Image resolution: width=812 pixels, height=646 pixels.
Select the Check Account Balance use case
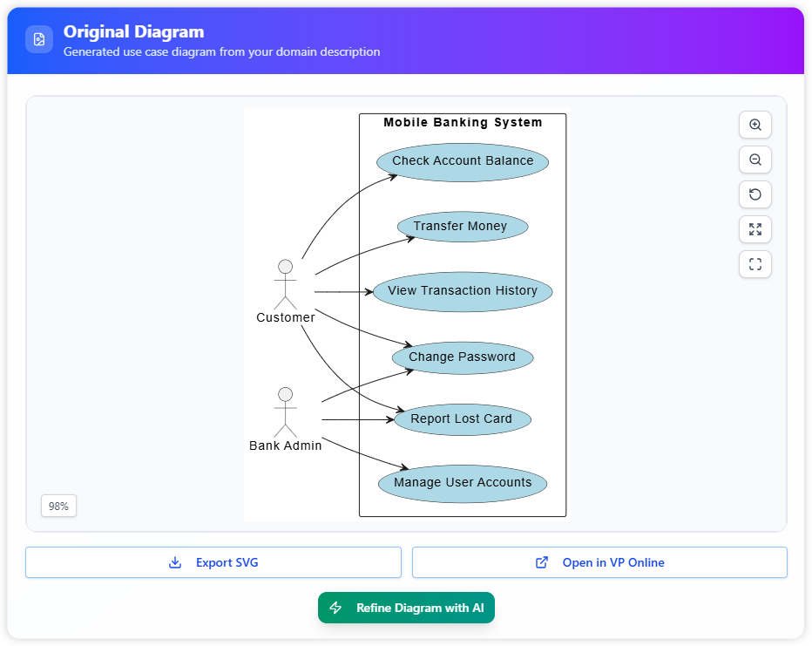(x=463, y=161)
